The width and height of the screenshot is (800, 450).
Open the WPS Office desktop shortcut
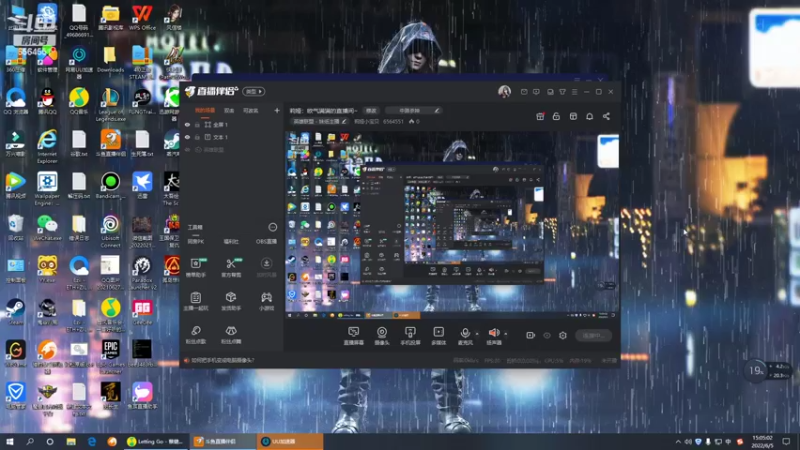pyautogui.click(x=142, y=18)
